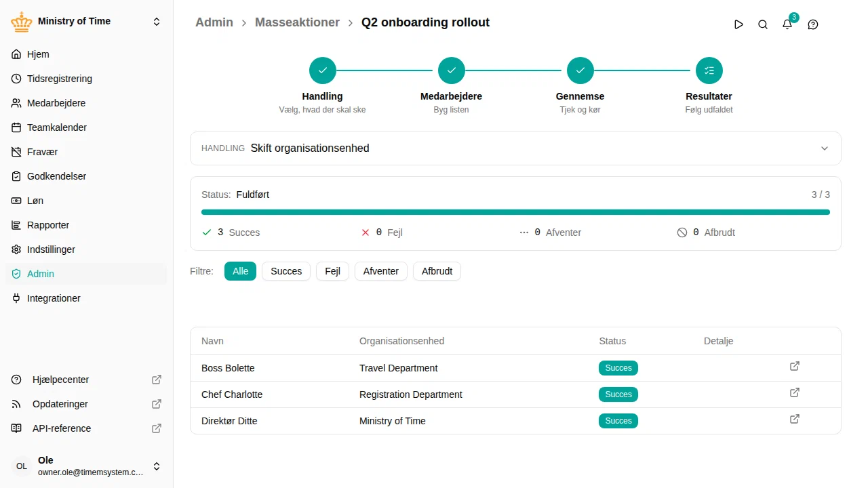
Task: Open detail link icon for Chef Charlotte
Action: pos(795,392)
